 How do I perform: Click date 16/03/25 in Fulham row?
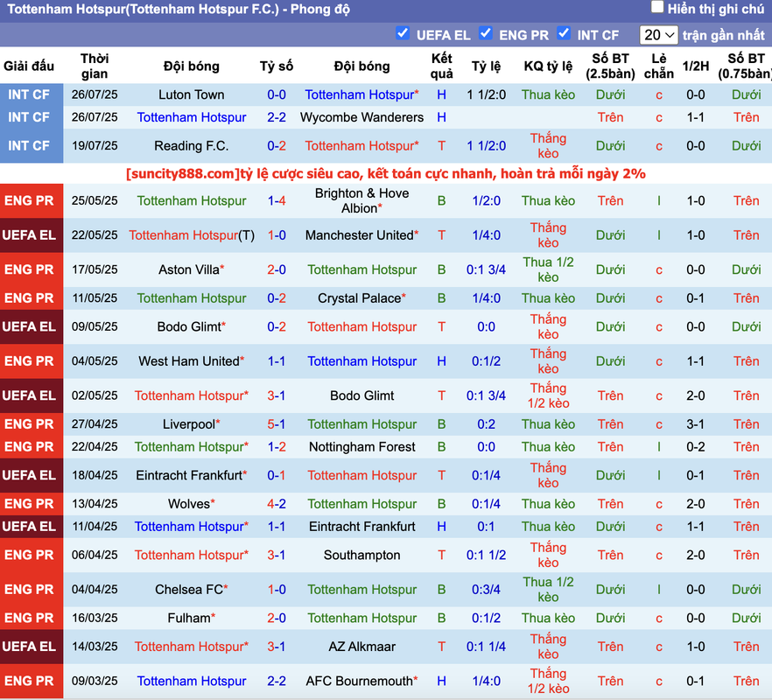(95, 619)
